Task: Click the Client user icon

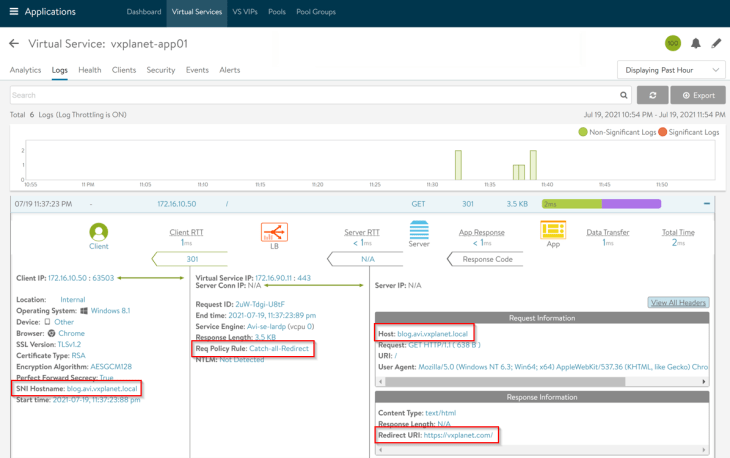Action: click(99, 232)
